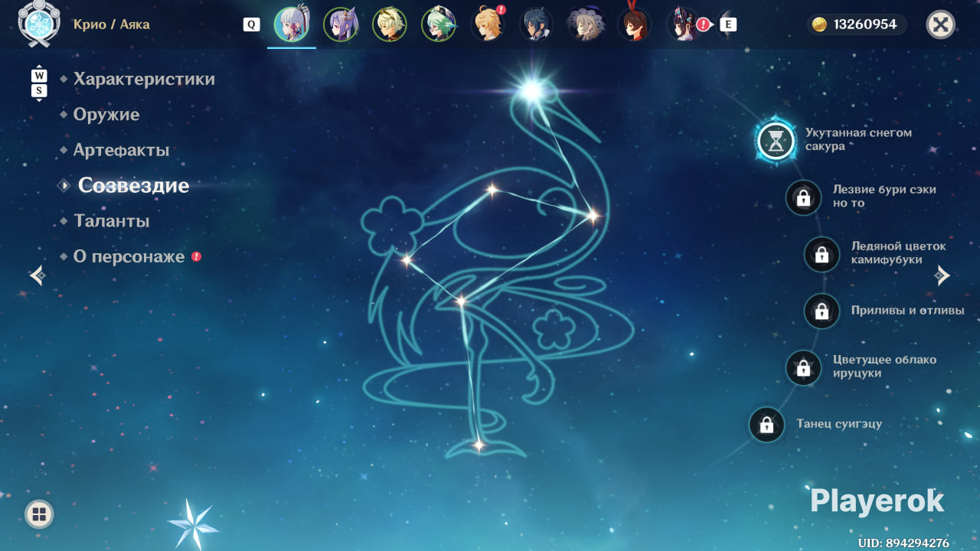The height and width of the screenshot is (551, 980).
Task: Open the Артефакты section
Action: click(x=121, y=150)
